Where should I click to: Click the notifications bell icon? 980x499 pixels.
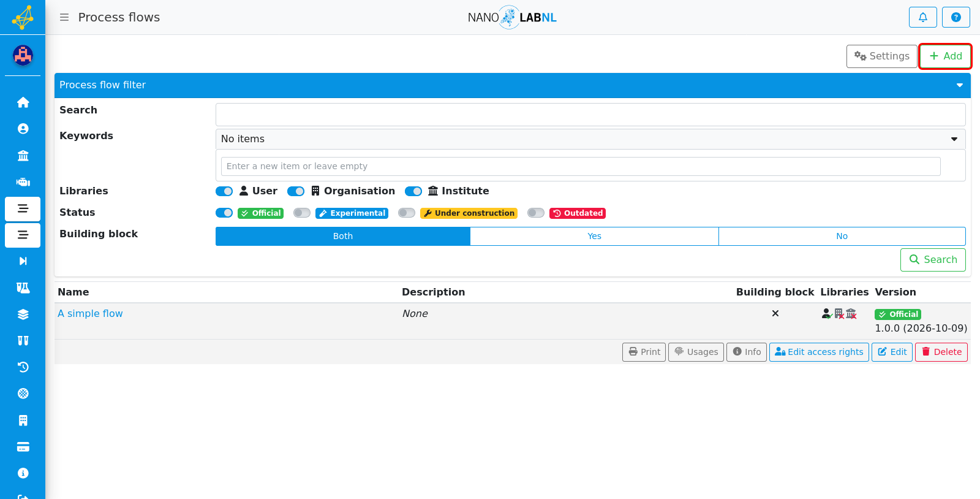click(922, 17)
